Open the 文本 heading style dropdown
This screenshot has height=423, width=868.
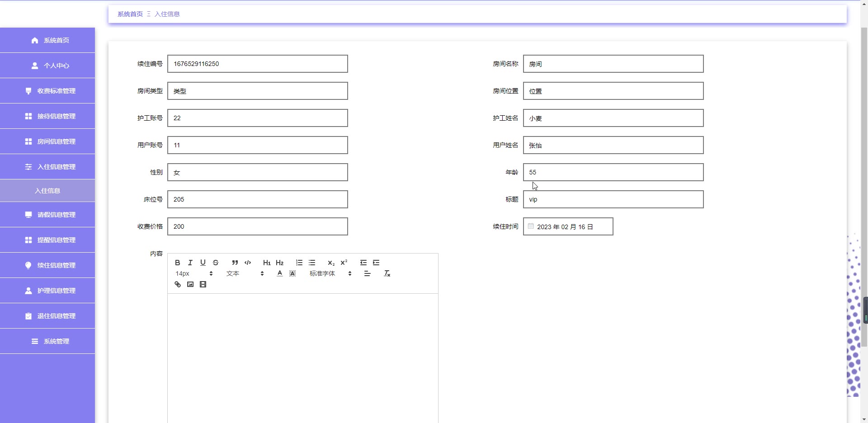(x=245, y=273)
